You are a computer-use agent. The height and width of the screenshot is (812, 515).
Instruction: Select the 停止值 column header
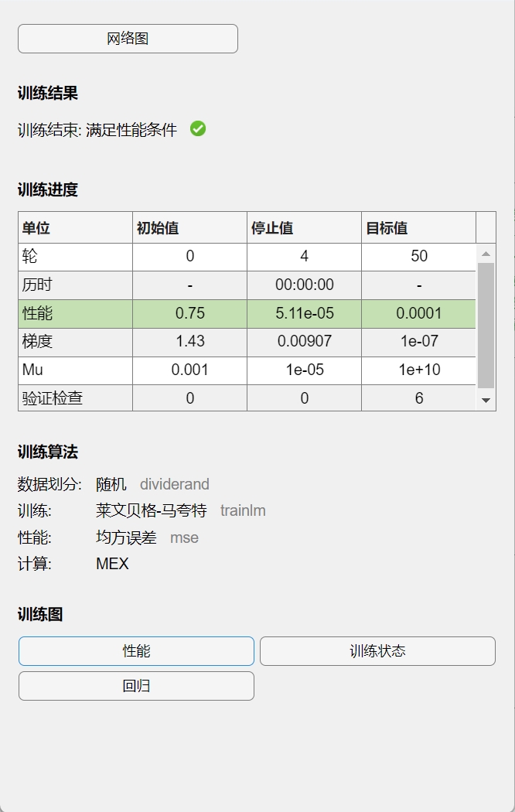point(304,228)
